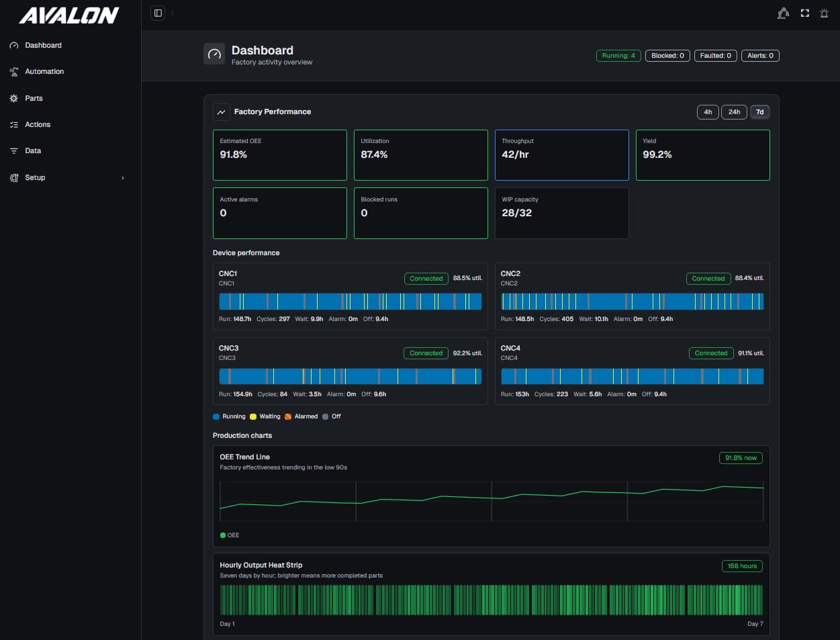Viewport: 840px width, 640px height.
Task: Click the Blocked: 0 status badge
Action: tap(667, 56)
